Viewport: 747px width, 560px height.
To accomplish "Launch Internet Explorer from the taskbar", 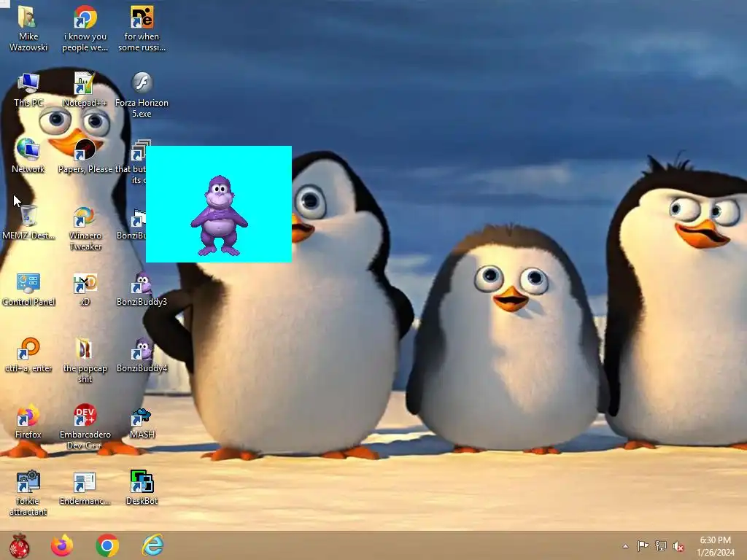I will (152, 545).
